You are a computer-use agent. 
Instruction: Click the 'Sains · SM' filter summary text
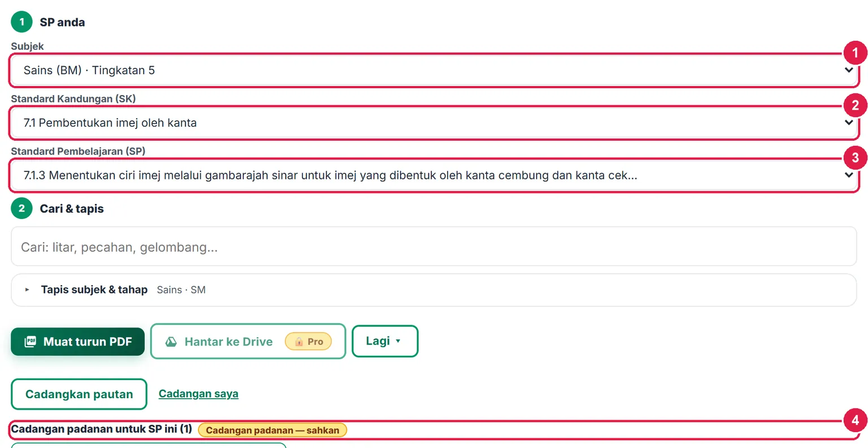click(x=181, y=290)
